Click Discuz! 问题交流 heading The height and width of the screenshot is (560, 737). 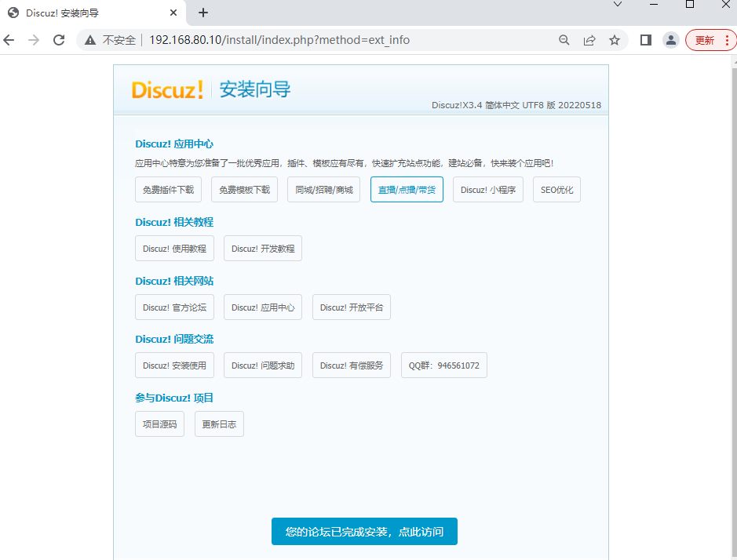pos(174,339)
